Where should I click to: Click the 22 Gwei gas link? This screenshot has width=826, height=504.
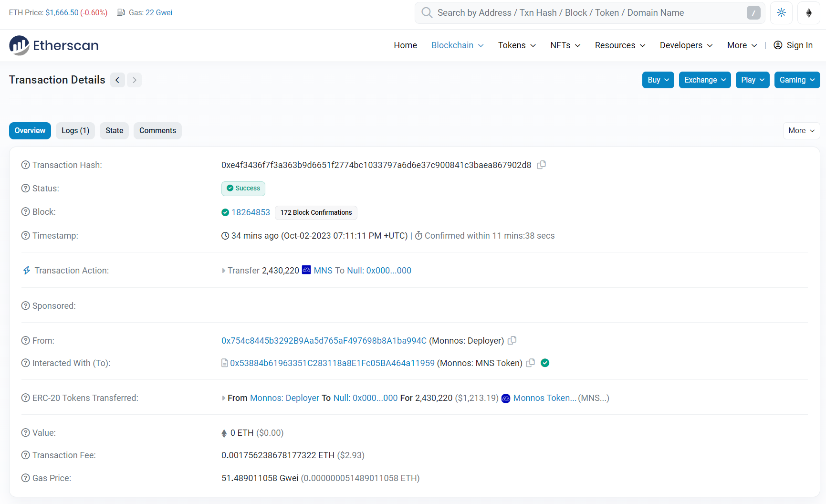click(159, 13)
